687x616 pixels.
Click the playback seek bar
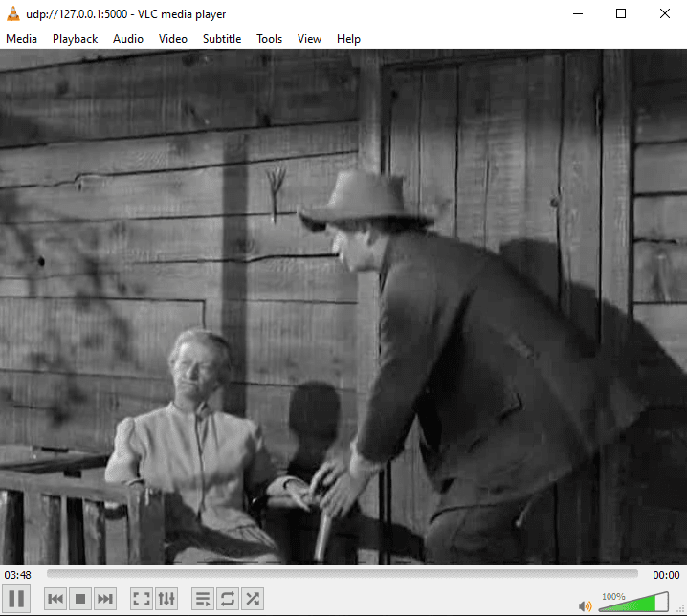point(343,574)
